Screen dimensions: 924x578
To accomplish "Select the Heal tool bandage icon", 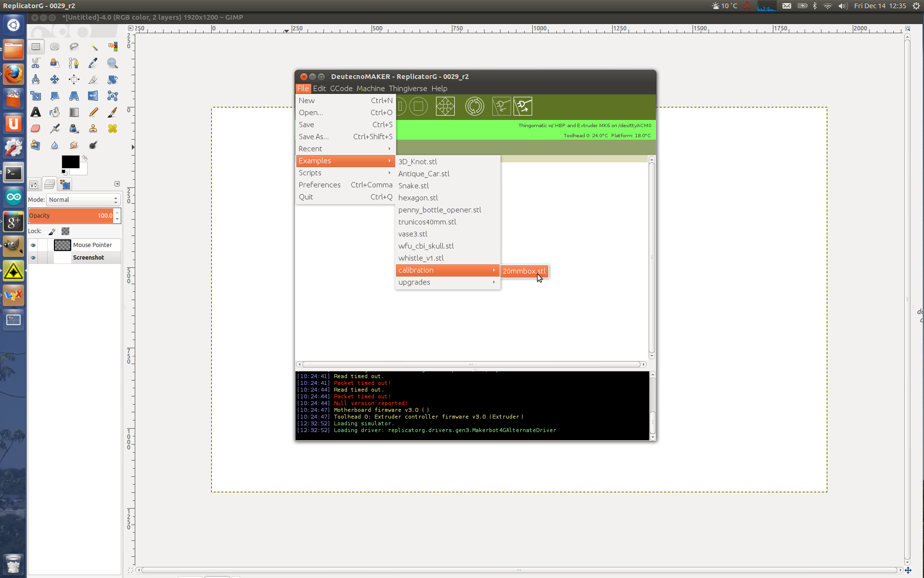I will click(x=112, y=129).
